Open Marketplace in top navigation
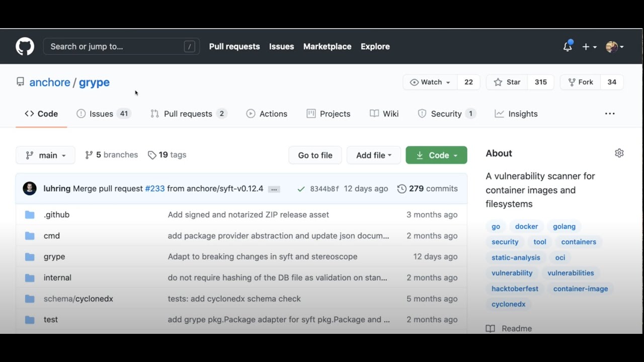Viewport: 644px width, 362px height. (x=327, y=47)
